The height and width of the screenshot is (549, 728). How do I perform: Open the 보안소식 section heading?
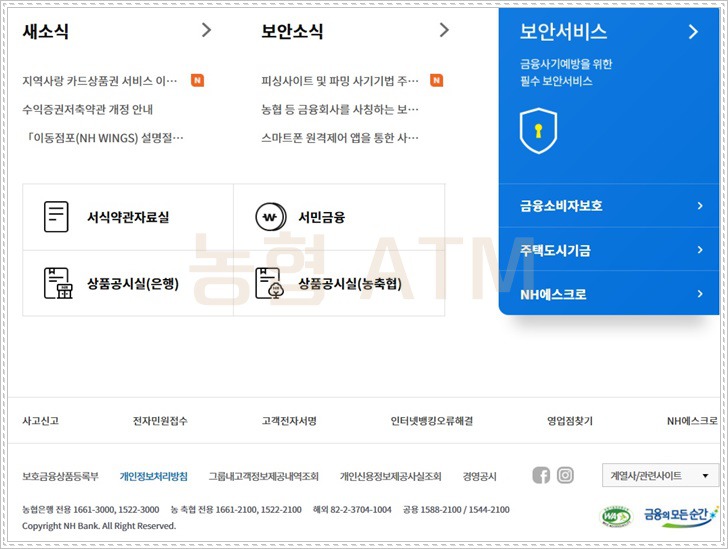pyautogui.click(x=292, y=31)
